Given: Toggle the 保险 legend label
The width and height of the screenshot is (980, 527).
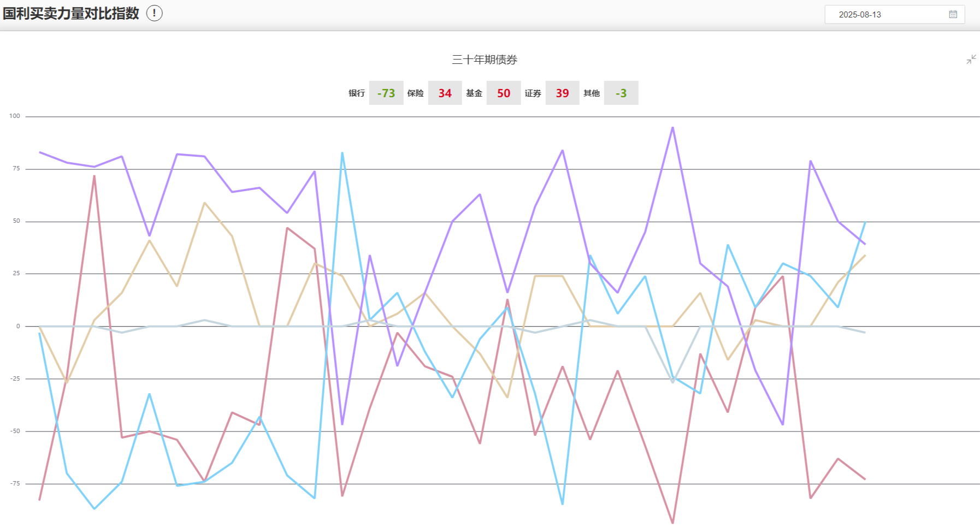Looking at the screenshot, I should pyautogui.click(x=415, y=93).
